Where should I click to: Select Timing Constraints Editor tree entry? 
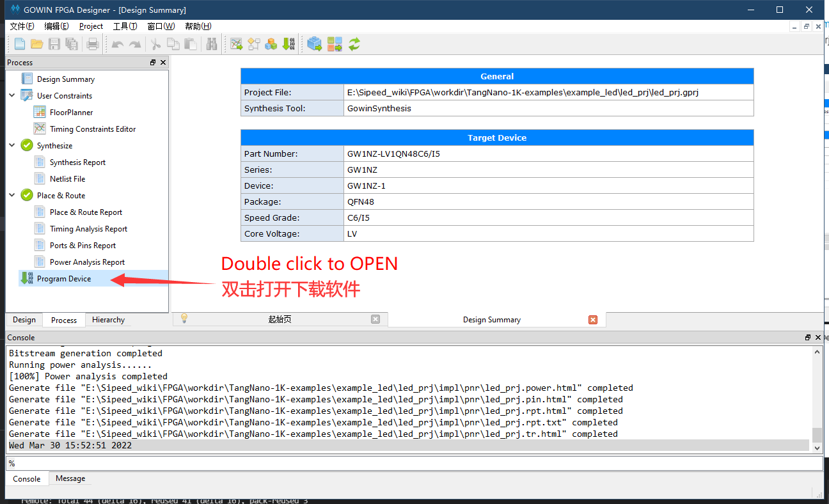pos(93,129)
